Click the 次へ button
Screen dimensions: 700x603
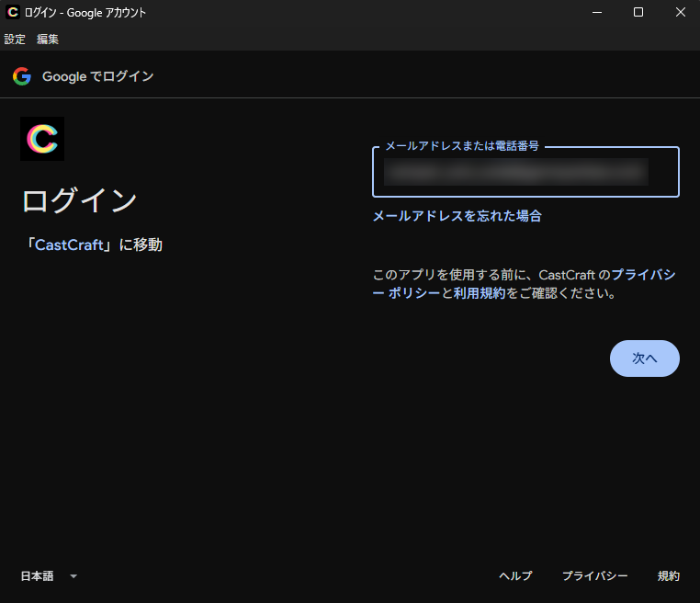(645, 358)
